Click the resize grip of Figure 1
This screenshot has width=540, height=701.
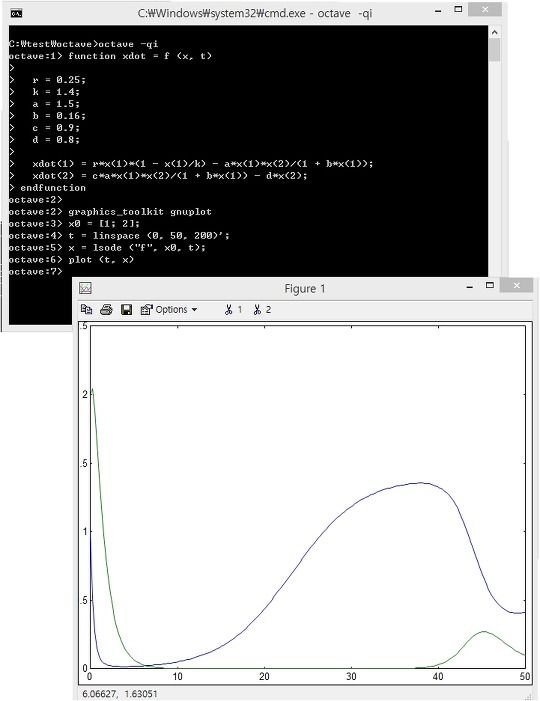(x=529, y=696)
